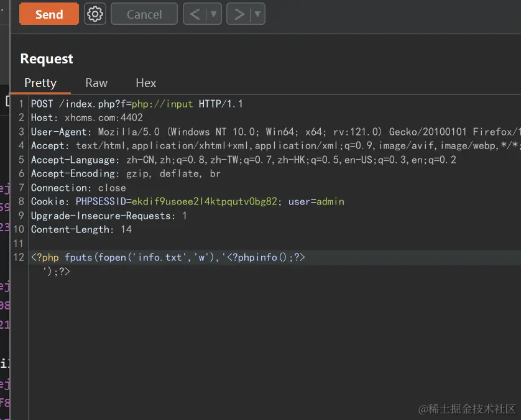Click the Upgrade-Insecure-Requests: 1 line
The height and width of the screenshot is (420, 521).
coord(109,216)
